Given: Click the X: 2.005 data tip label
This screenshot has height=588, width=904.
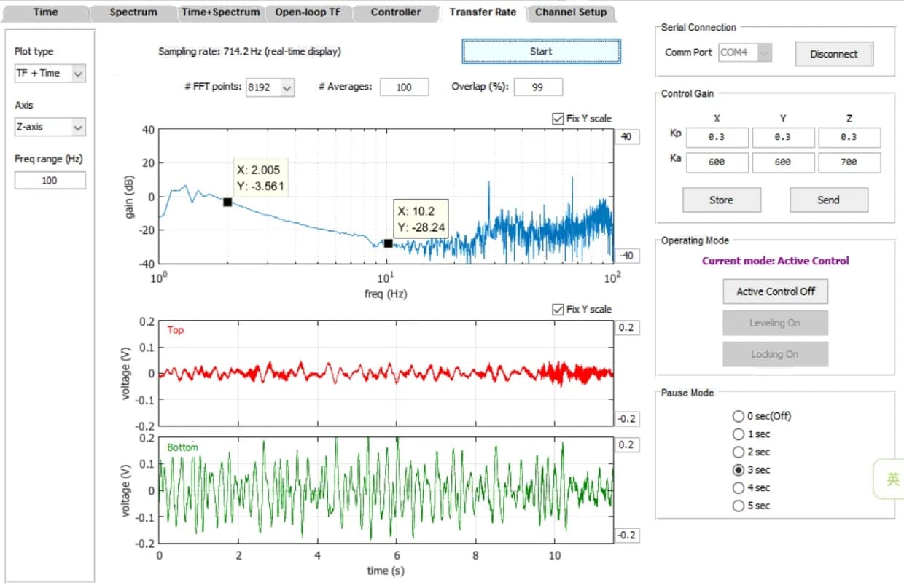Looking at the screenshot, I should (261, 178).
